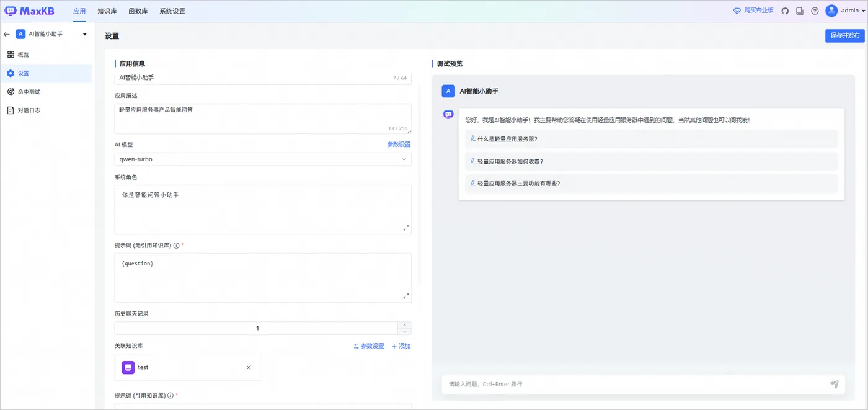Image resolution: width=868 pixels, height=410 pixels.
Task: Select suggested question 轻量应用服务器如何收费？
Action: (651, 161)
